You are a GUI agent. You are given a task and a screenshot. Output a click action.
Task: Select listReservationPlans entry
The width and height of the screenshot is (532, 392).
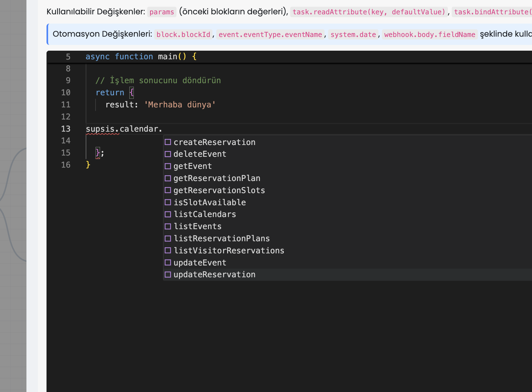pos(348,238)
